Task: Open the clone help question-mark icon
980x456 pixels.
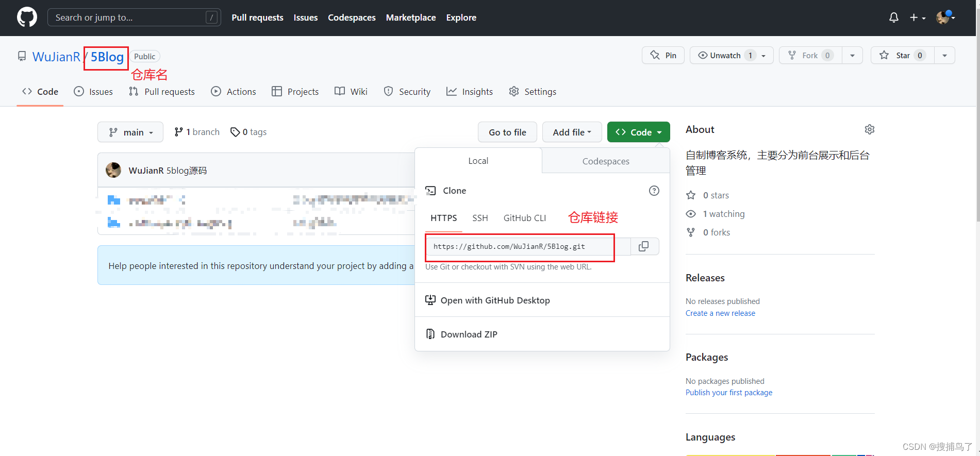Action: 654,191
